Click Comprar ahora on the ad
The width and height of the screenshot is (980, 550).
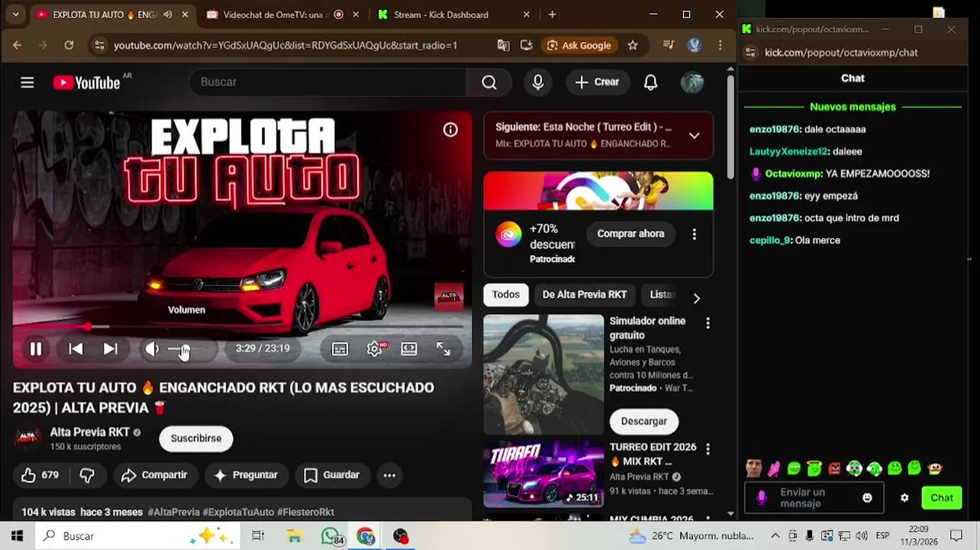630,234
